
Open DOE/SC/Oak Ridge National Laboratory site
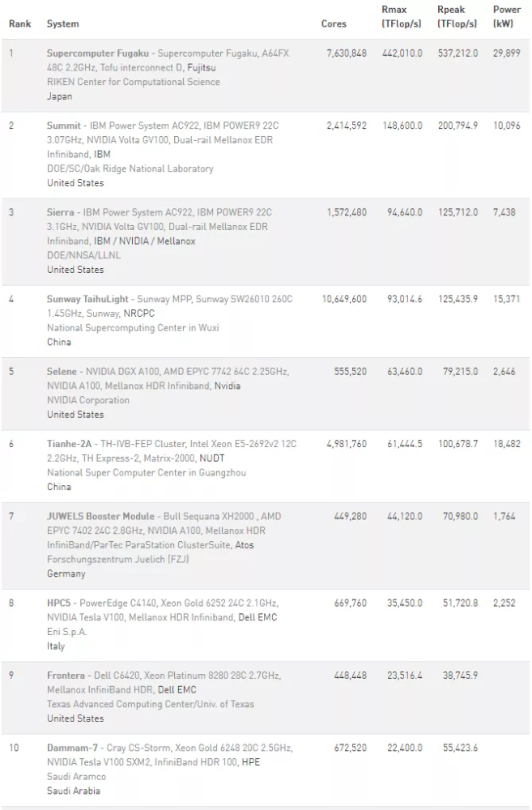(130, 168)
